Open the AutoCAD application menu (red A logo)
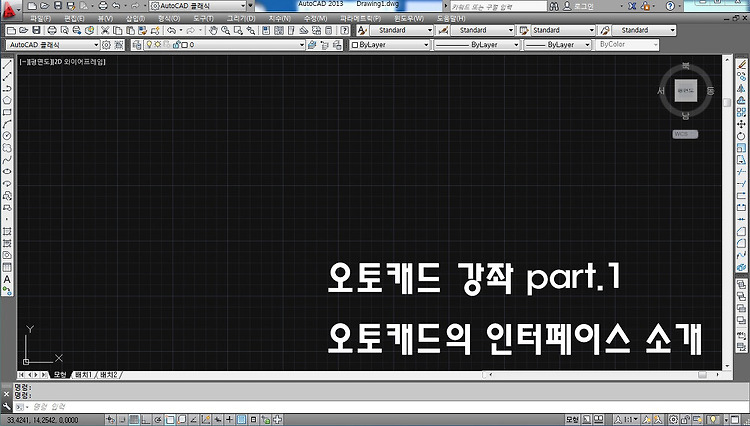 10,10
